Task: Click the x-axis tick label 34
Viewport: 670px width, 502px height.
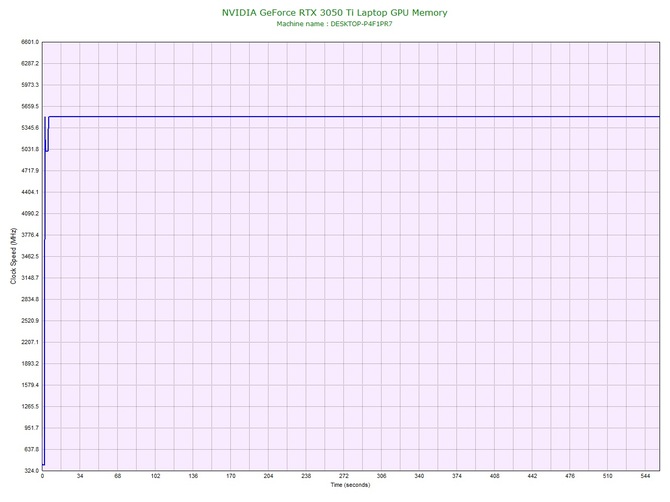Action: click(80, 476)
